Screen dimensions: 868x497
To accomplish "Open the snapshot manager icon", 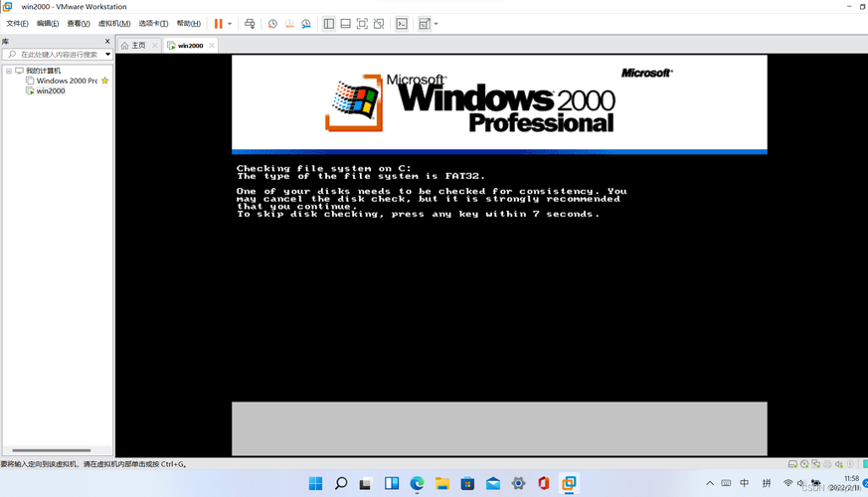I will click(306, 24).
